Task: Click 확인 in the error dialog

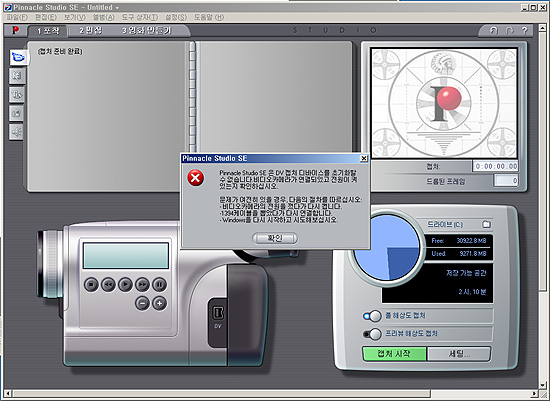Action: pos(275,238)
